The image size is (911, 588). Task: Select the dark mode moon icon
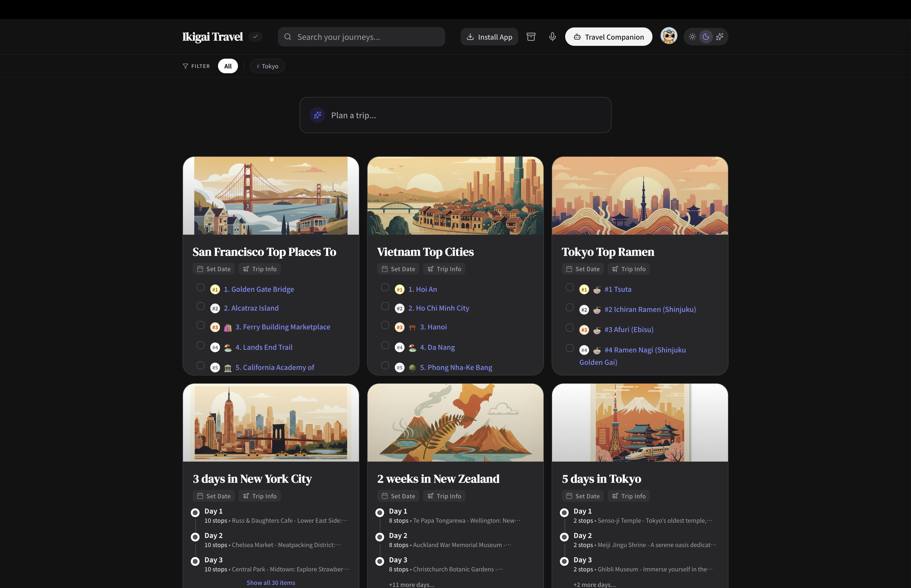706,37
